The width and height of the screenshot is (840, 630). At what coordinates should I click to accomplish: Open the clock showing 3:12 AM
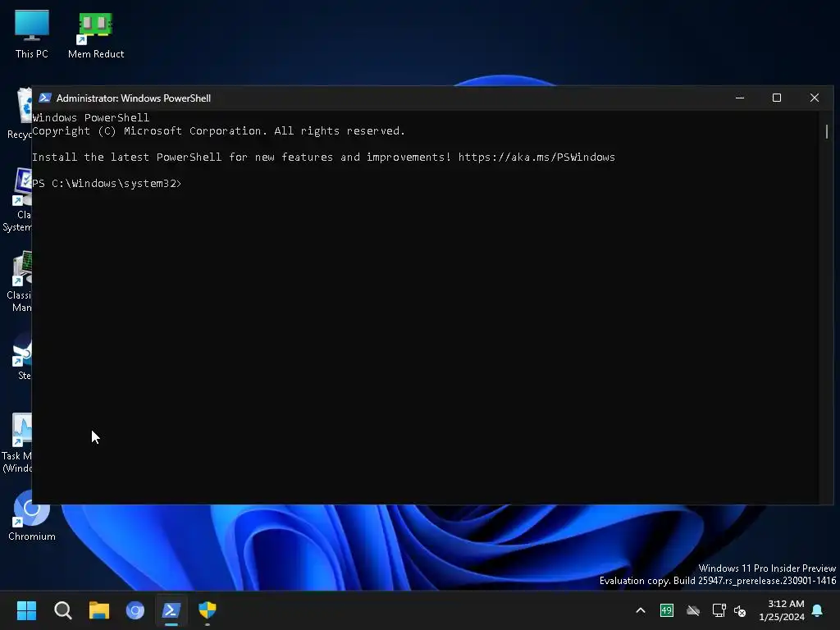coord(782,610)
